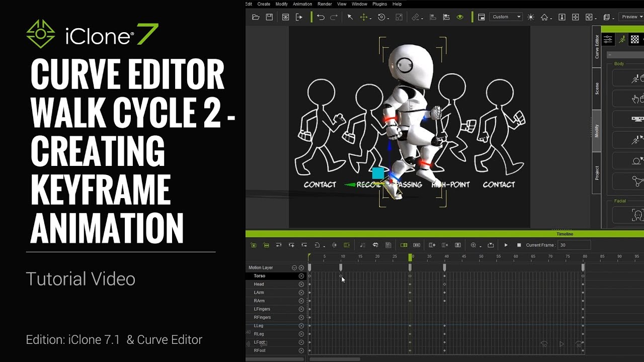This screenshot has height=362, width=644.
Task: Toggle the green eye visibility icon
Action: 460,17
